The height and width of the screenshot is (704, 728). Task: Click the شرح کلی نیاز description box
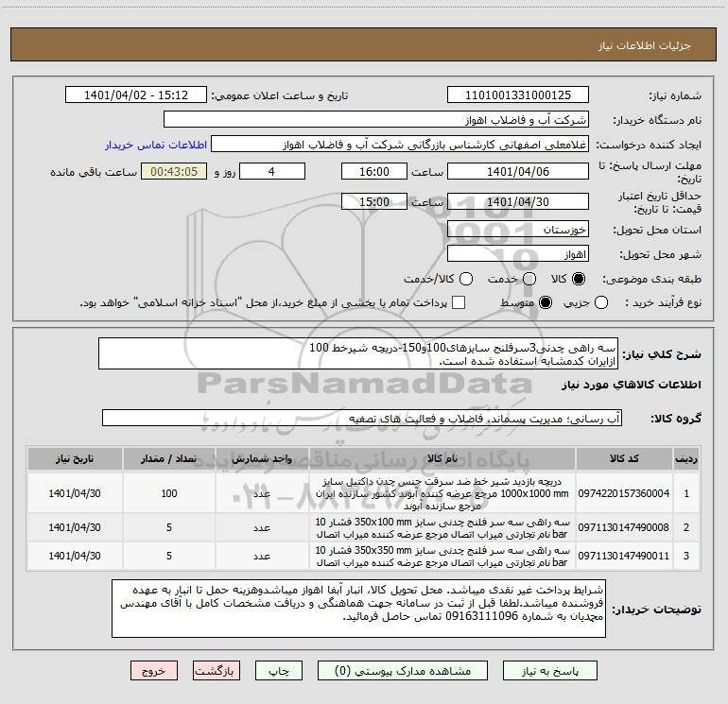[358, 354]
